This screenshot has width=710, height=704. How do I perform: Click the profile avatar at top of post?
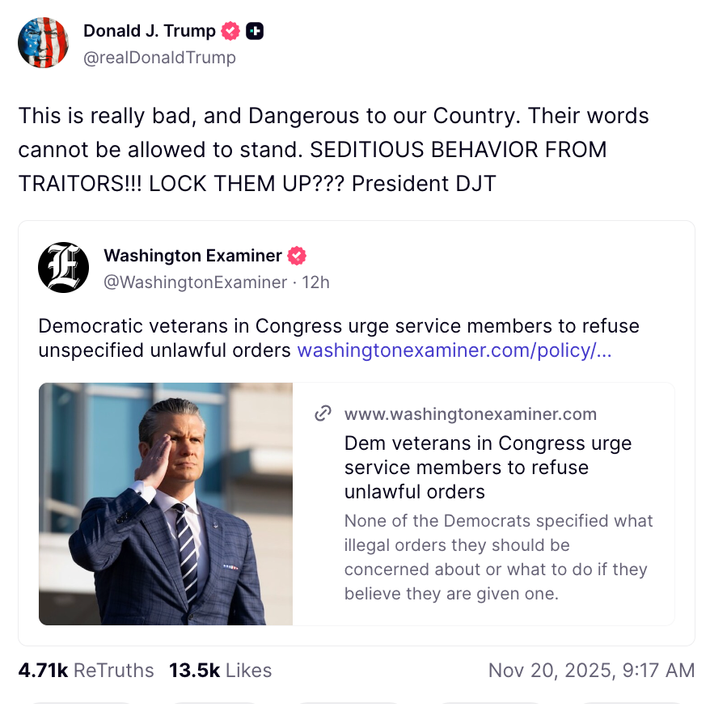(x=43, y=43)
